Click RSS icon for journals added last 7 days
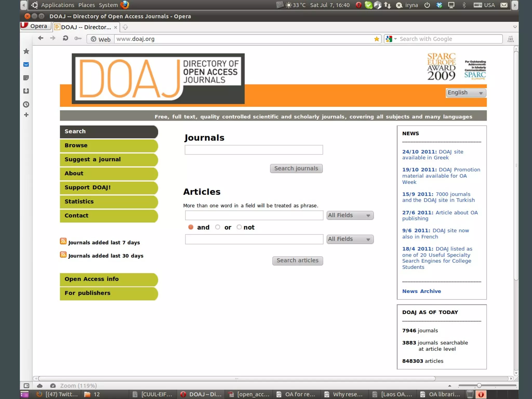 click(63, 241)
